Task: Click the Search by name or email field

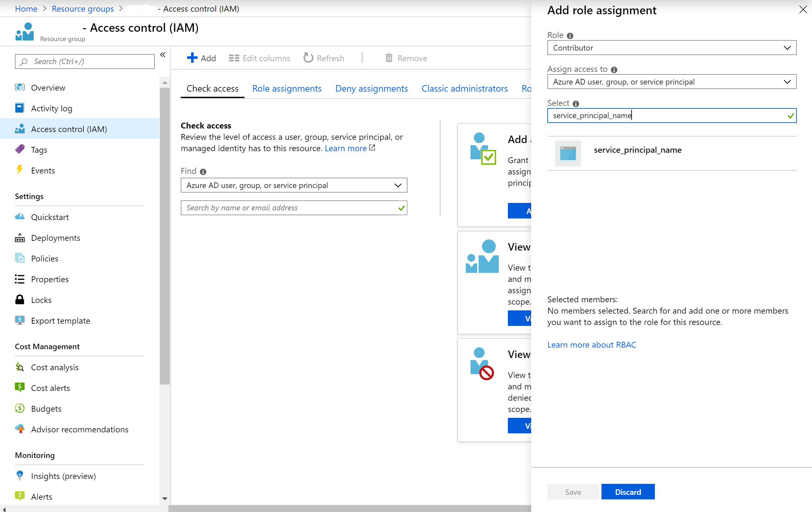Action: pyautogui.click(x=294, y=208)
